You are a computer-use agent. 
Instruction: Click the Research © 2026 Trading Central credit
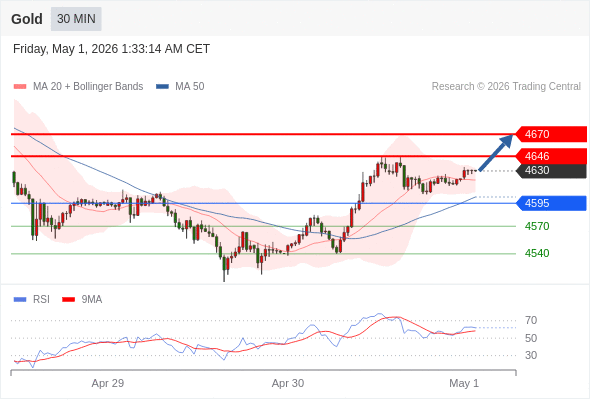[x=506, y=87]
